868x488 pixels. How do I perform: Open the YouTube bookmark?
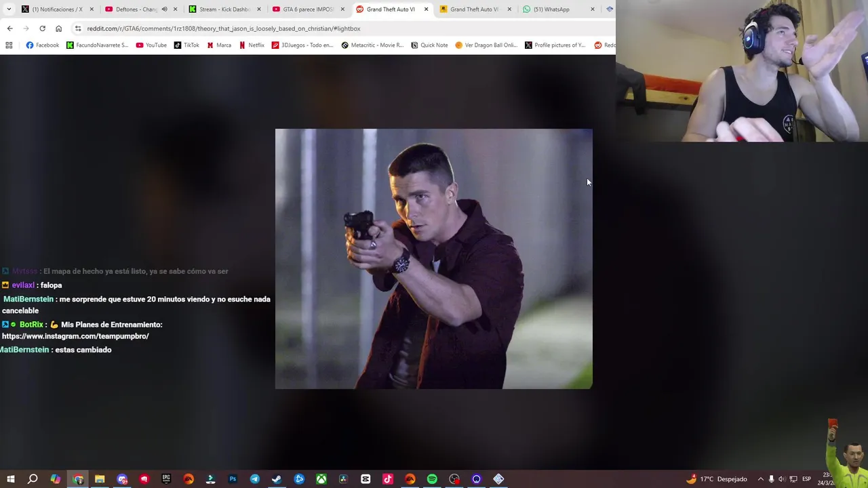point(151,45)
